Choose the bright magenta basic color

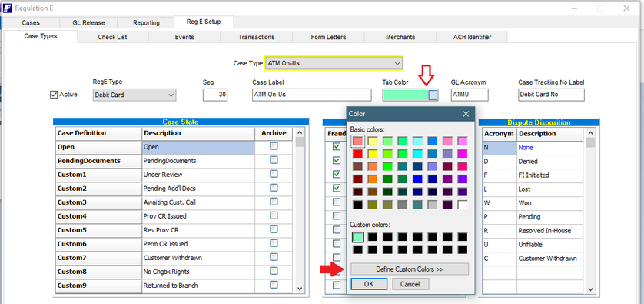(x=463, y=154)
